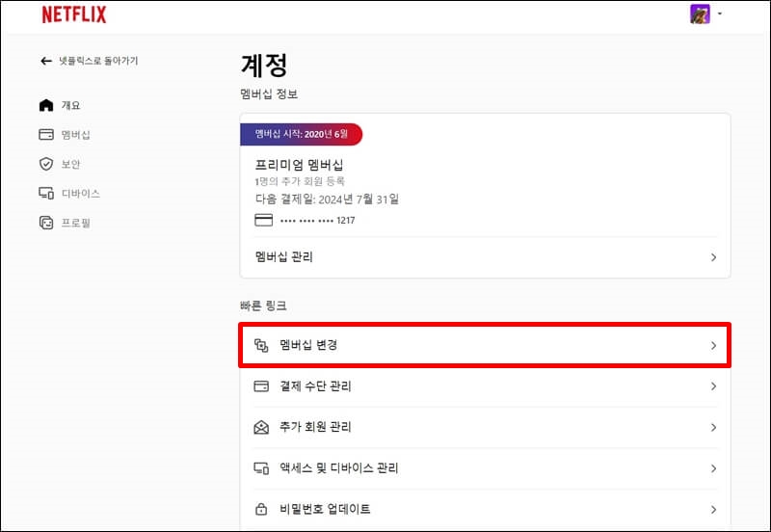Image resolution: width=771 pixels, height=532 pixels.
Task: Click the chevron on 멤버십 변경 row
Action: (713, 346)
